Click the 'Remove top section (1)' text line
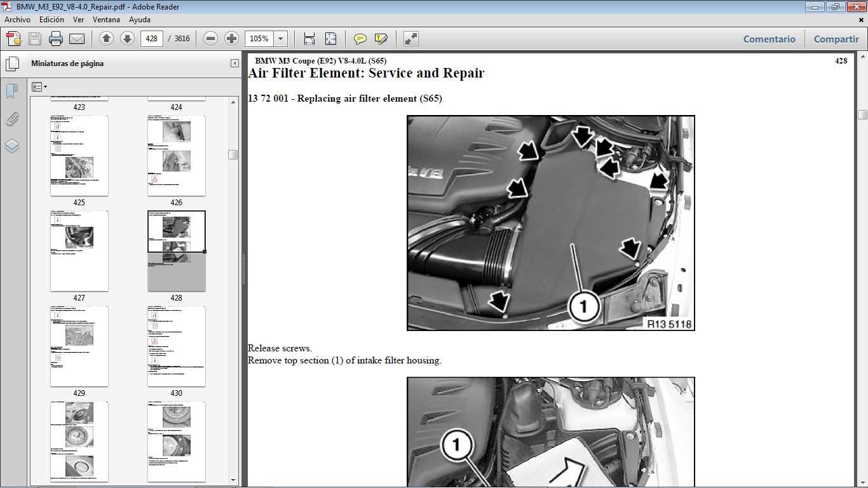 pyautogui.click(x=344, y=360)
